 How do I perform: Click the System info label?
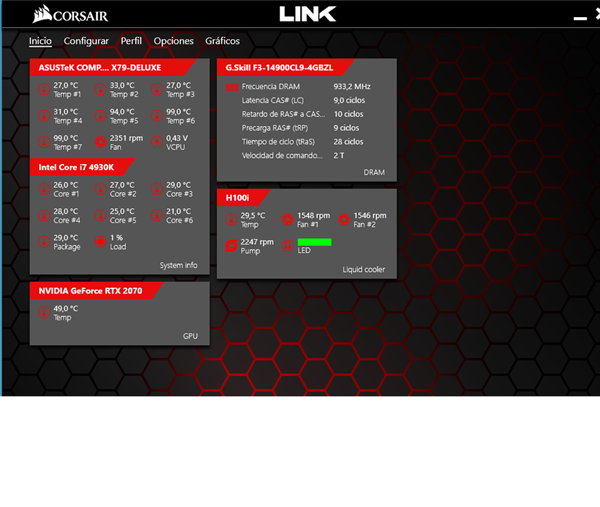178,265
